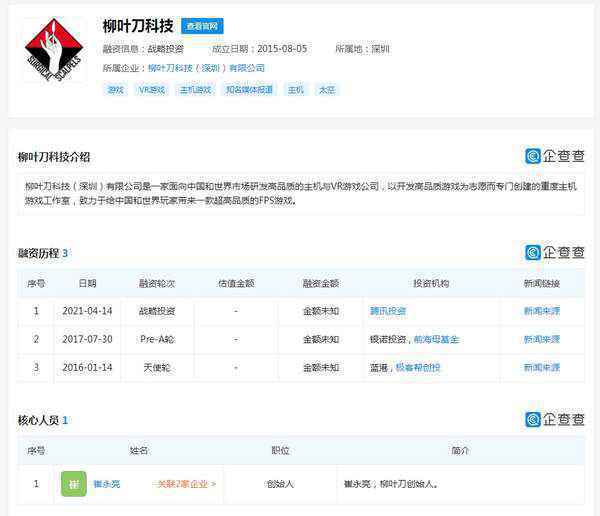The width and height of the screenshot is (600, 516).
Task: Click the 柳叶刀科技介绍 section heading
Action: pyautogui.click(x=54, y=157)
